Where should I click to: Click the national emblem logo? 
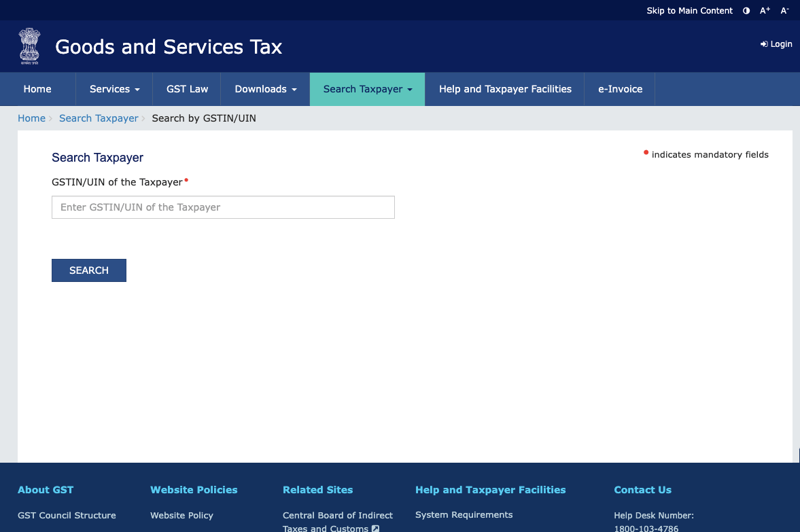pyautogui.click(x=30, y=46)
